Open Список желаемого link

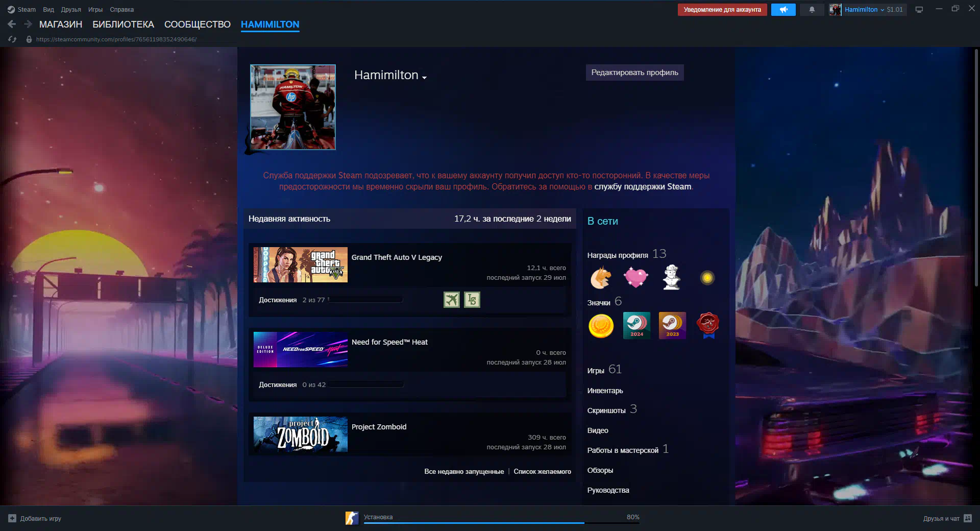(x=542, y=471)
